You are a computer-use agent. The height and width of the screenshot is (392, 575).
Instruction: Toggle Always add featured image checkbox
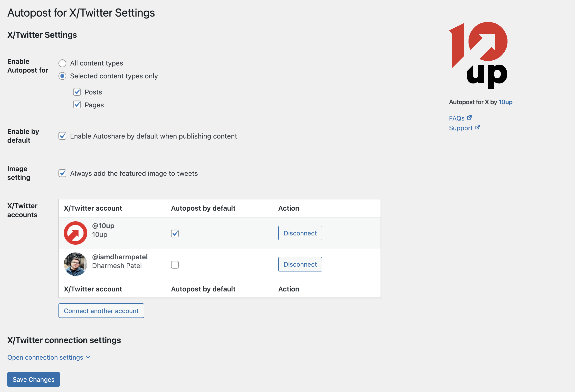[62, 173]
